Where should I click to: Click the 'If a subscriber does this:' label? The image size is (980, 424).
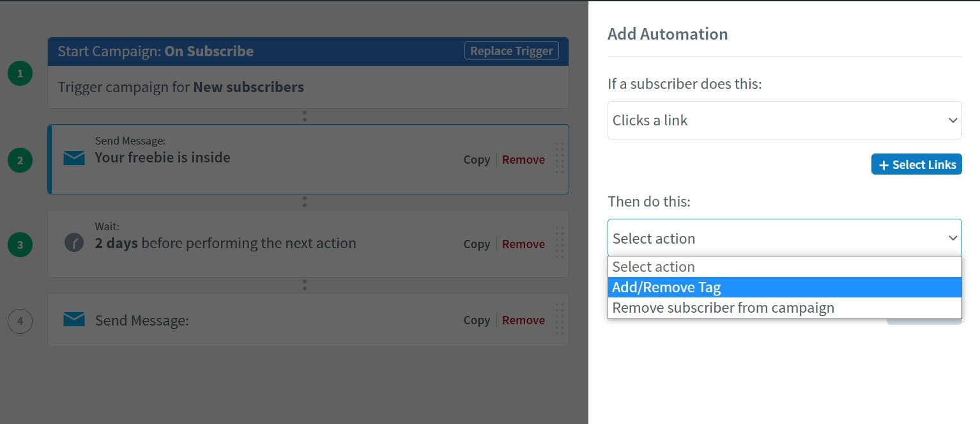pos(685,84)
